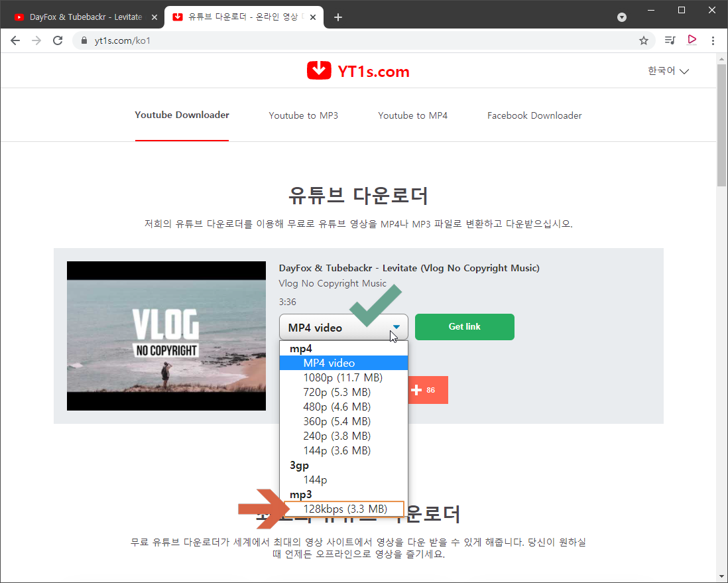Bookmark this page with the star icon

(x=644, y=40)
